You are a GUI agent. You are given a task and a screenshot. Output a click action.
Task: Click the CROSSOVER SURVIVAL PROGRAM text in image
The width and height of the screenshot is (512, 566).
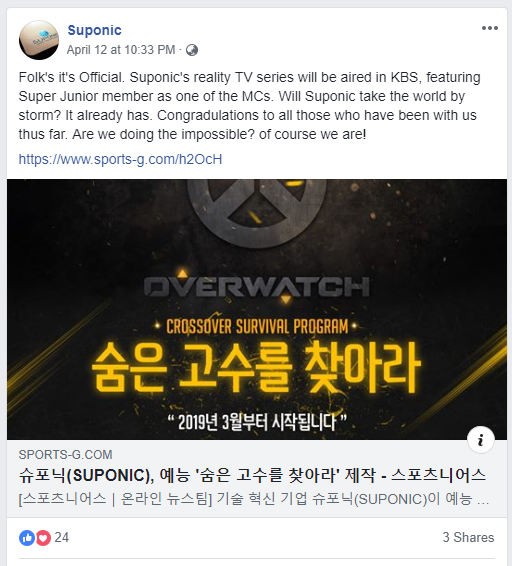click(x=257, y=326)
